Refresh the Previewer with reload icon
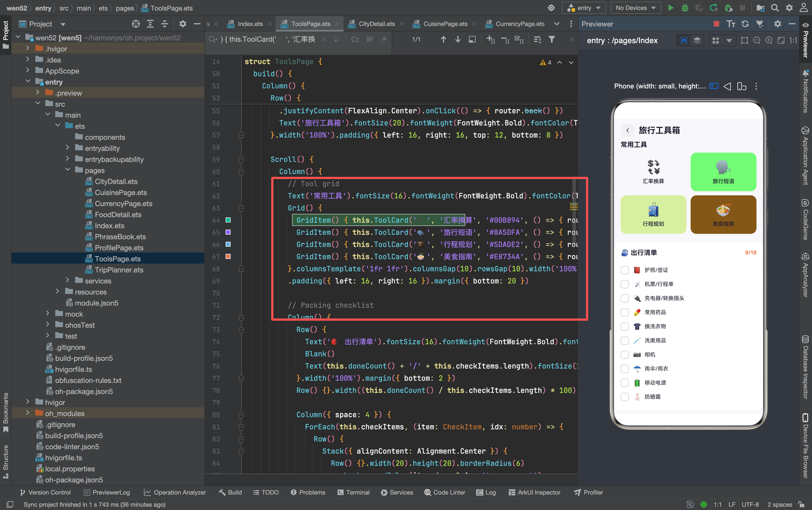Screen dimensions: 812x510 click(745, 23)
